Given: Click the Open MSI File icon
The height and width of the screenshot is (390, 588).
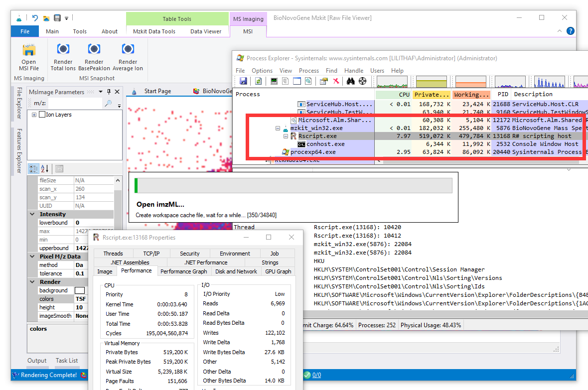Looking at the screenshot, I should (x=29, y=50).
